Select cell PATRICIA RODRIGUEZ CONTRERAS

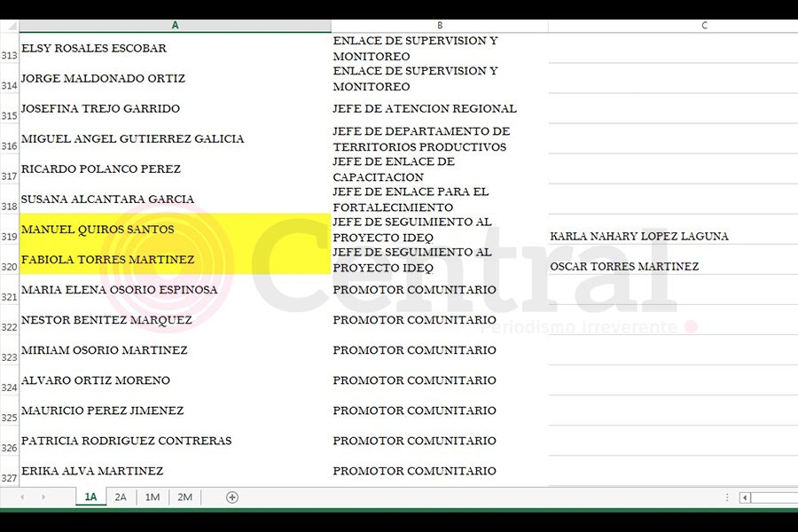[x=175, y=441]
